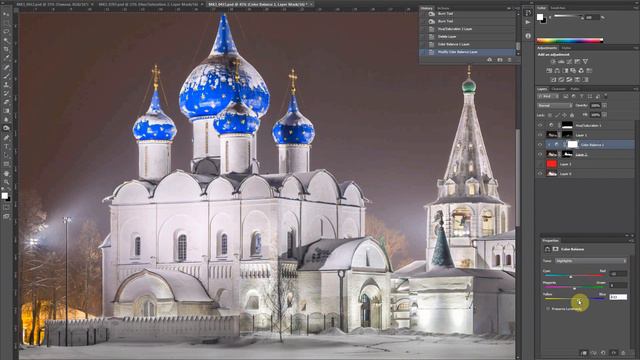
Task: Select the Horizontal Type tool
Action: point(6,146)
